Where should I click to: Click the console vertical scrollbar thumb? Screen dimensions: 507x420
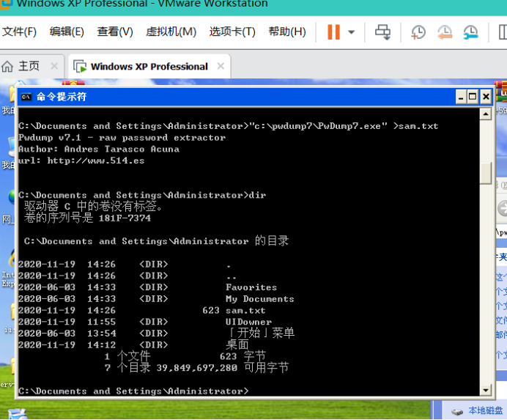click(x=485, y=173)
